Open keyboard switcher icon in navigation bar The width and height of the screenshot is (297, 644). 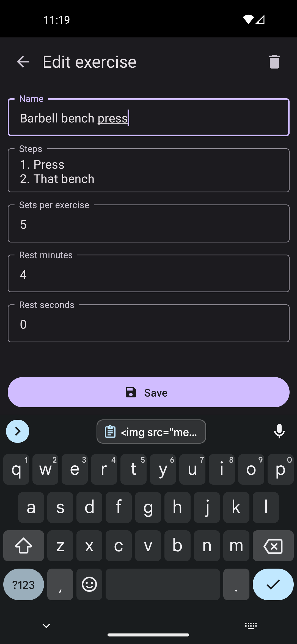pyautogui.click(x=251, y=626)
